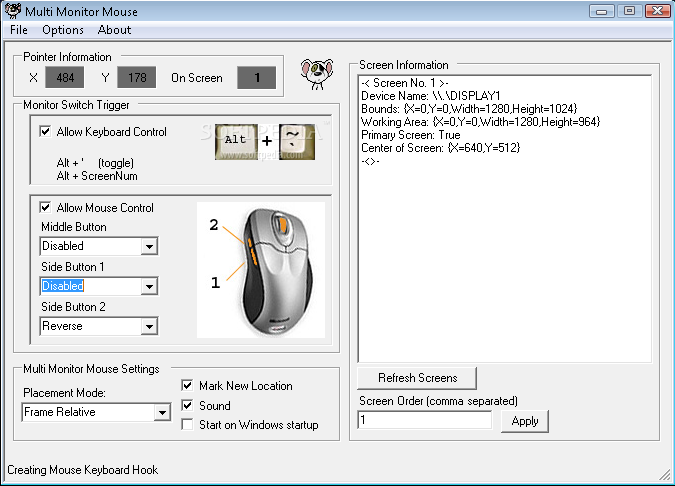Click the highlighted Disabled value in Side Button 1
This screenshot has height=486, width=675.
tap(63, 286)
